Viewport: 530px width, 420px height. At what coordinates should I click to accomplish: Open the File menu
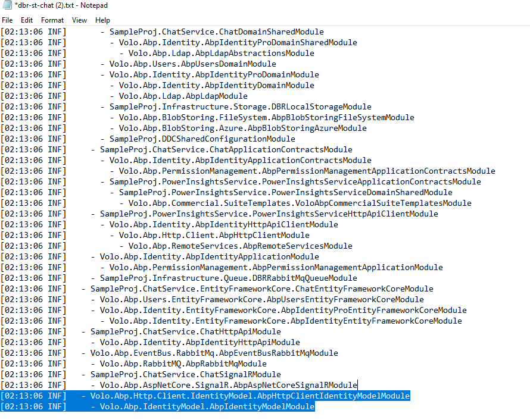pyautogui.click(x=7, y=20)
